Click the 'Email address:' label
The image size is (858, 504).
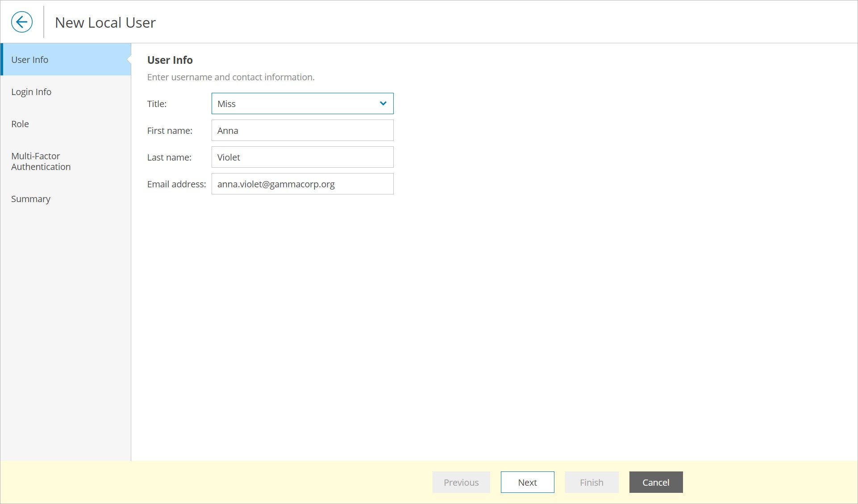[176, 184]
